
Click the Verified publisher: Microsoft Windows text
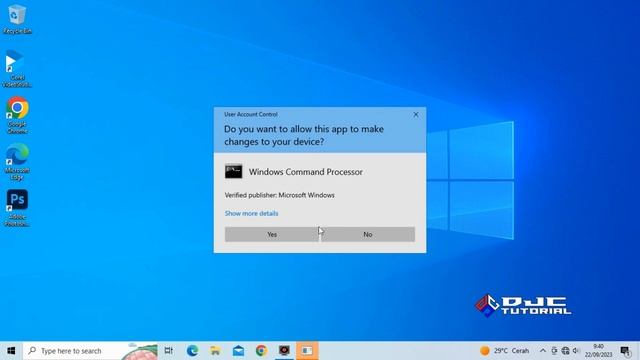pos(280,195)
